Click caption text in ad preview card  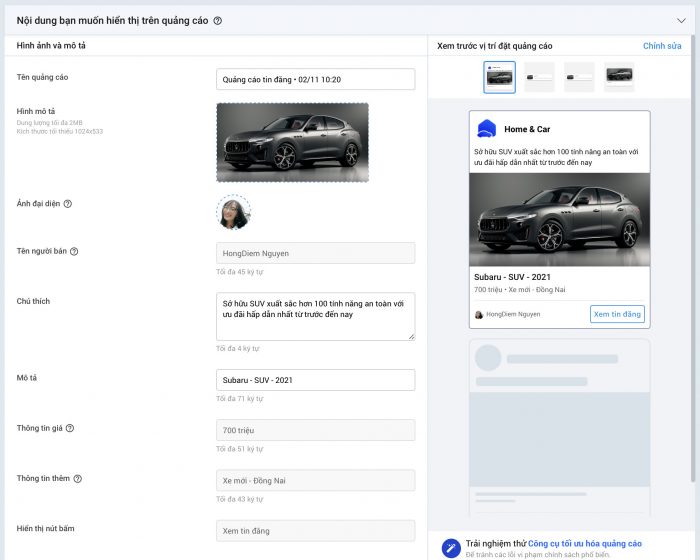point(556,157)
